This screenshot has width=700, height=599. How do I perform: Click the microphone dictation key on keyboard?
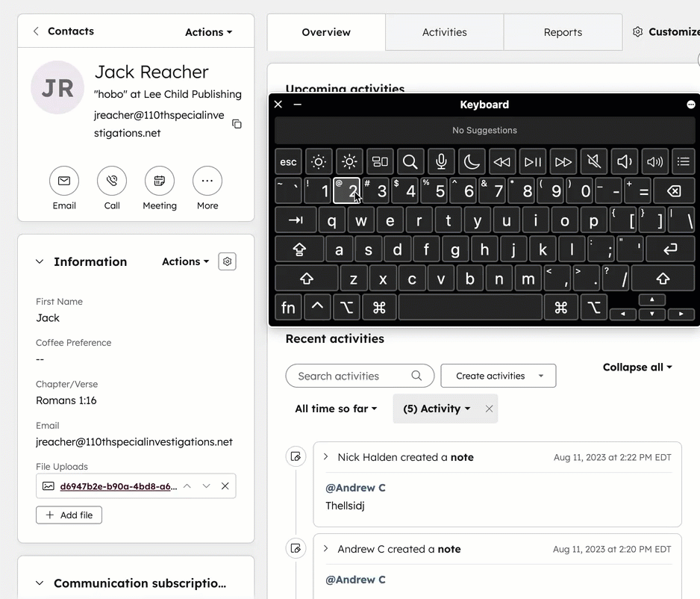click(441, 161)
